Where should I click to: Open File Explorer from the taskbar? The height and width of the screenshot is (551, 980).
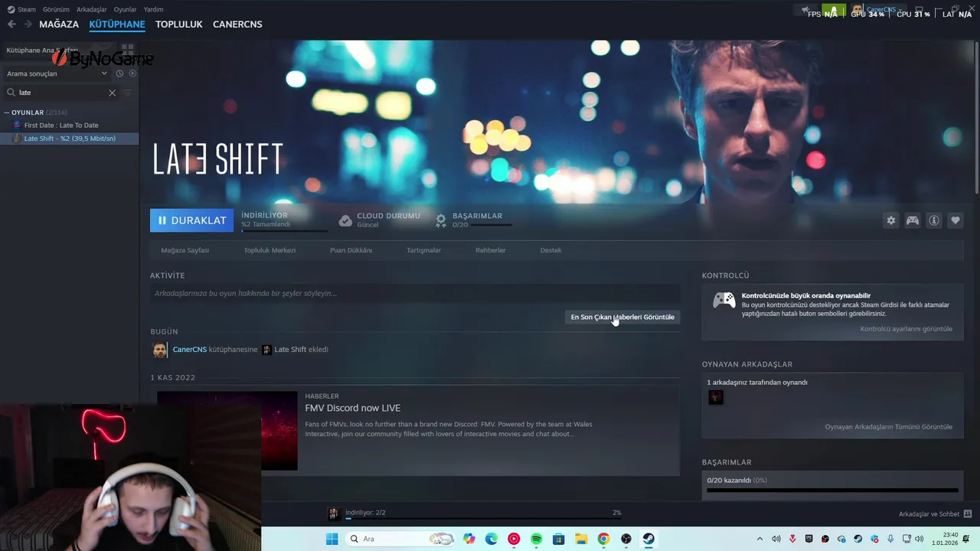pos(581,539)
